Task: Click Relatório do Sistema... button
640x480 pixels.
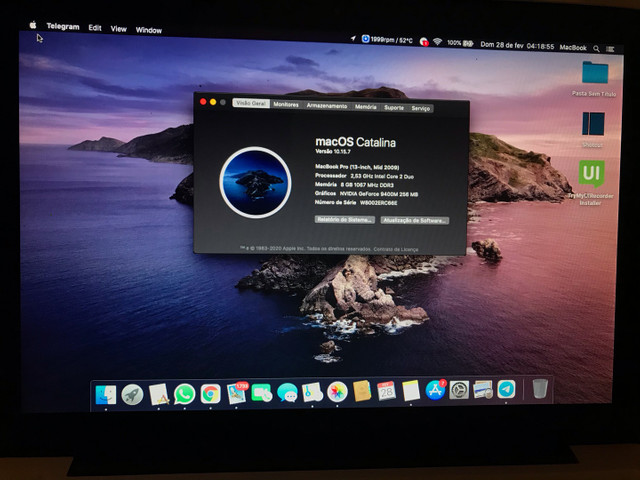Action: (345, 220)
